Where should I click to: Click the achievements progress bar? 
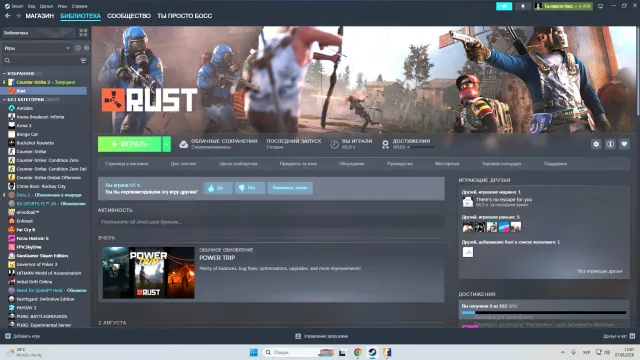pos(544,313)
